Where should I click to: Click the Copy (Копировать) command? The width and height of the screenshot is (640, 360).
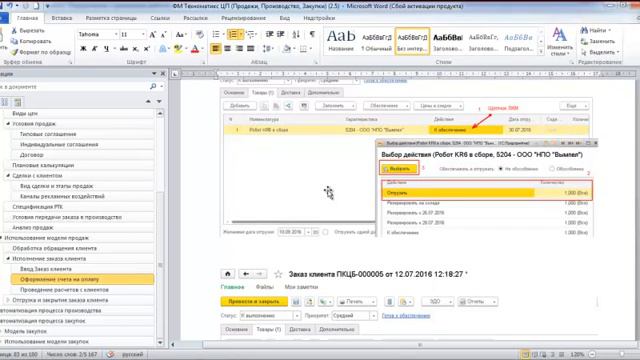tap(31, 41)
